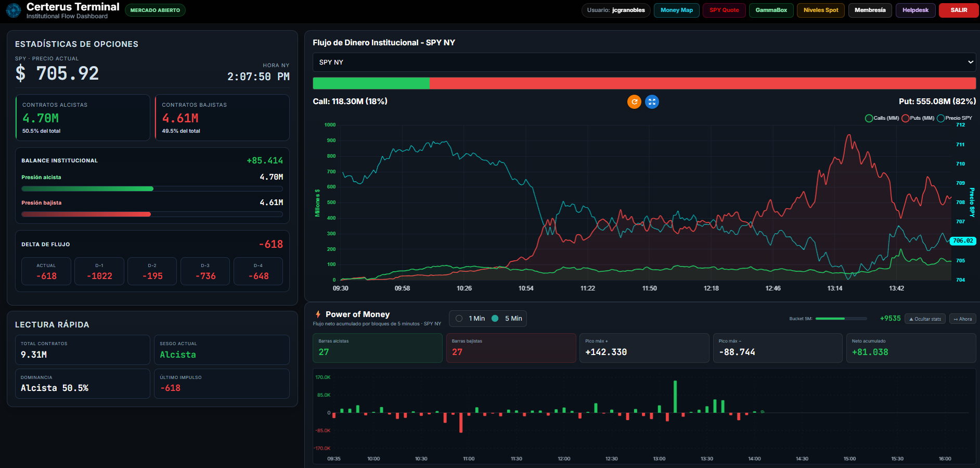Viewport: 980px width, 468px height.
Task: Open the SPY Quote tab
Action: tap(724, 10)
